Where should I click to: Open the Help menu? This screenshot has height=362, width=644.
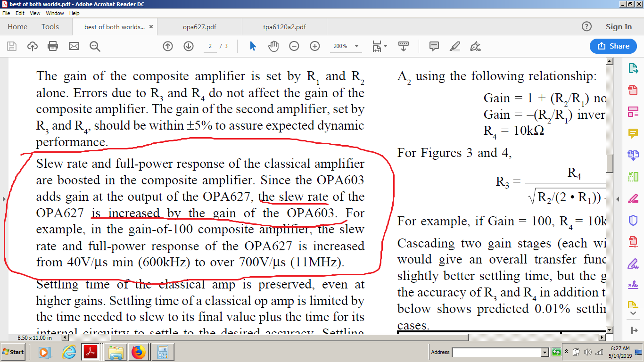(x=74, y=13)
